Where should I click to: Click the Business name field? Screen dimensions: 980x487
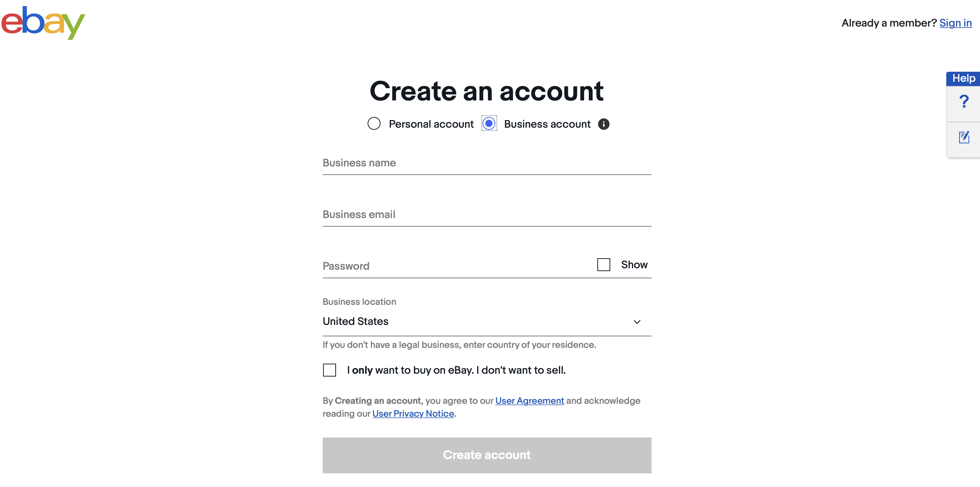pyautogui.click(x=487, y=163)
